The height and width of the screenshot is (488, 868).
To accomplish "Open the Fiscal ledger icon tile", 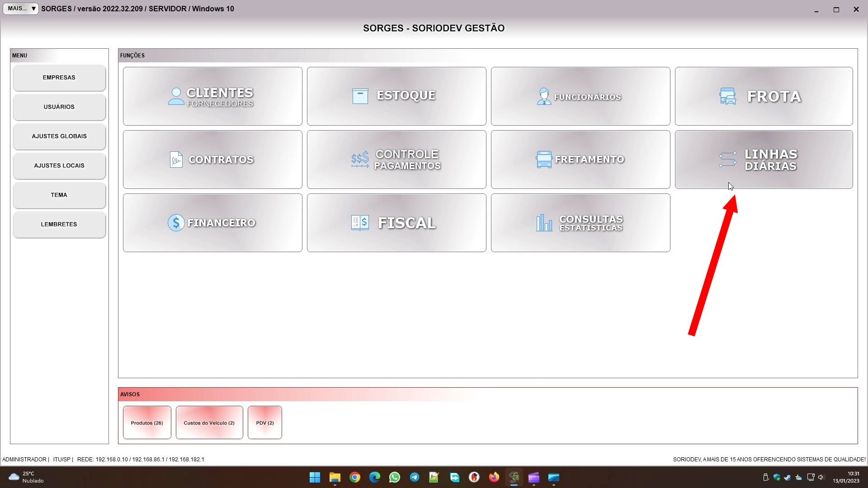I will pos(360,223).
